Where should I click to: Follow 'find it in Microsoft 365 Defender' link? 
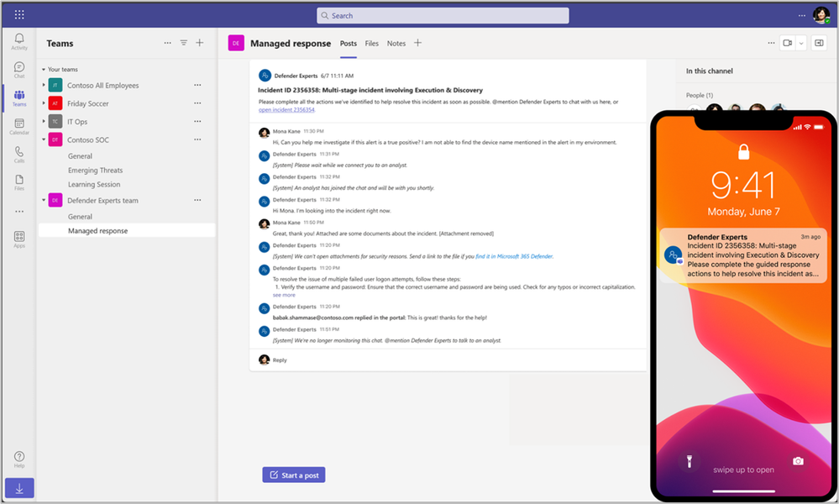click(x=514, y=256)
